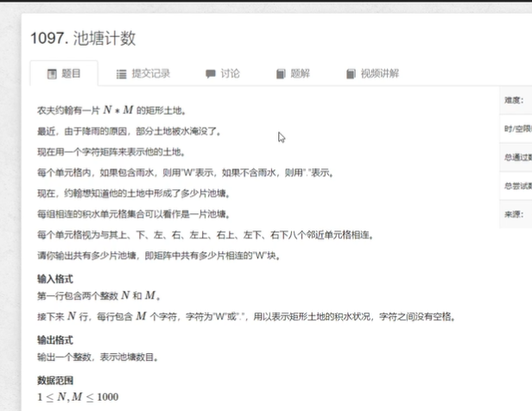Click the book icon beside 题解
The image size is (532, 411).
(281, 74)
